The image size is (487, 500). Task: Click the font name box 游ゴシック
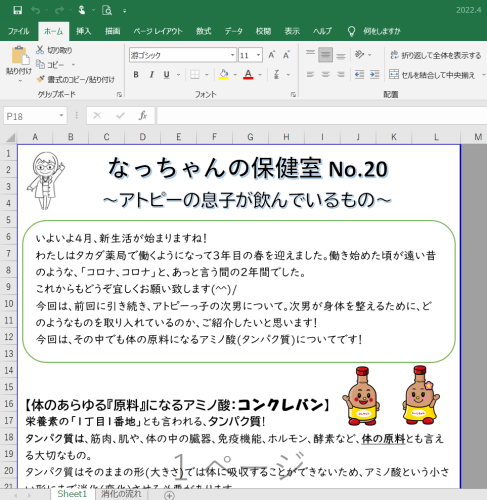point(179,55)
